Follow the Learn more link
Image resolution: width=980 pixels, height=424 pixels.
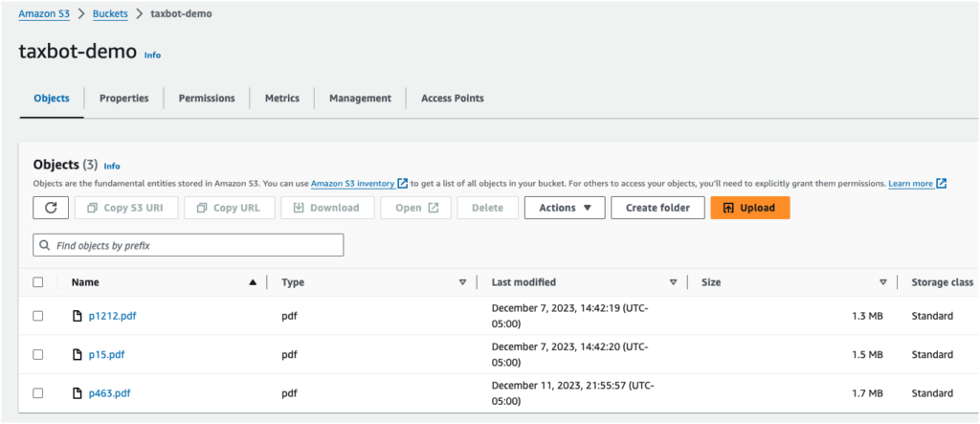tap(911, 184)
